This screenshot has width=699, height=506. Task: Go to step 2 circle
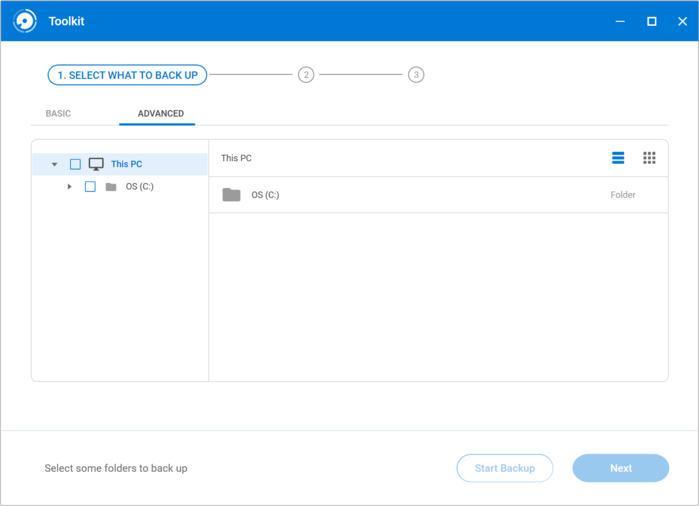pyautogui.click(x=306, y=75)
